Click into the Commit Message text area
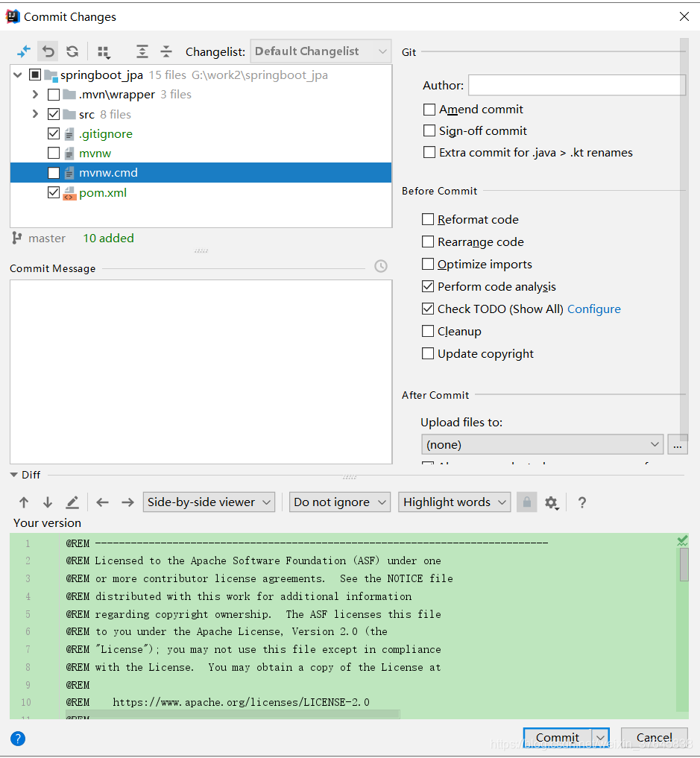 coord(201,372)
